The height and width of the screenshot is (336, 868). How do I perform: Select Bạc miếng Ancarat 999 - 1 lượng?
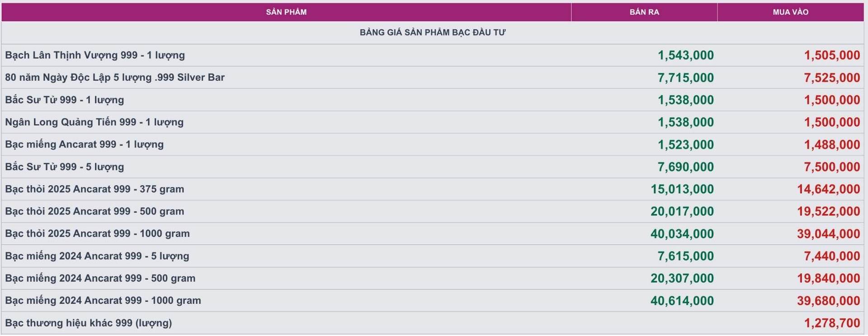(x=85, y=145)
